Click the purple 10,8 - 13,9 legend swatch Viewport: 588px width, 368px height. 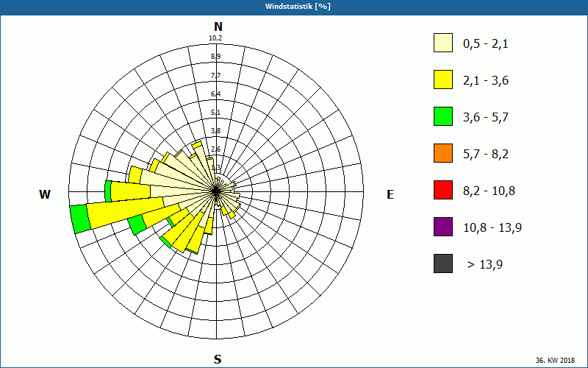443,227
